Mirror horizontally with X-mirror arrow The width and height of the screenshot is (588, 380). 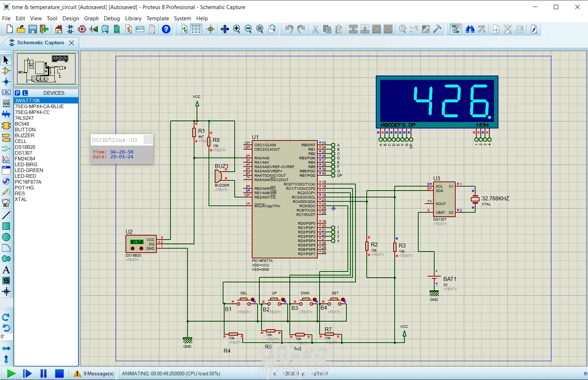point(6,348)
